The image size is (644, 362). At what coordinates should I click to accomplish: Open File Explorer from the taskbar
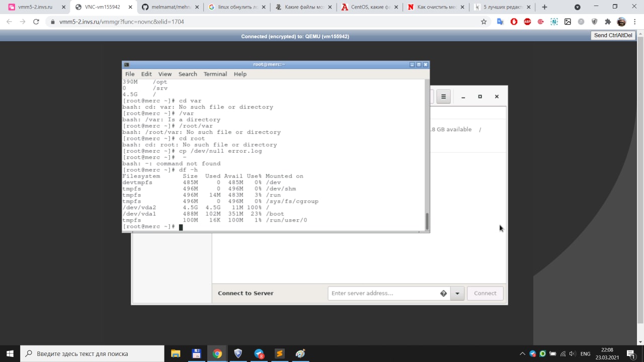pyautogui.click(x=176, y=353)
